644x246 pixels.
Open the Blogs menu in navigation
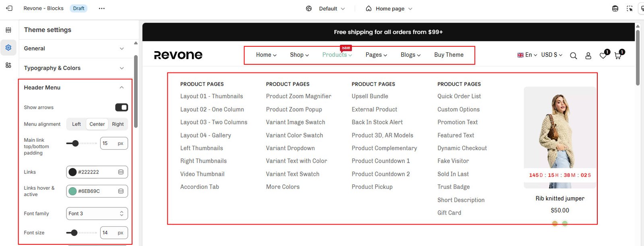pos(410,55)
